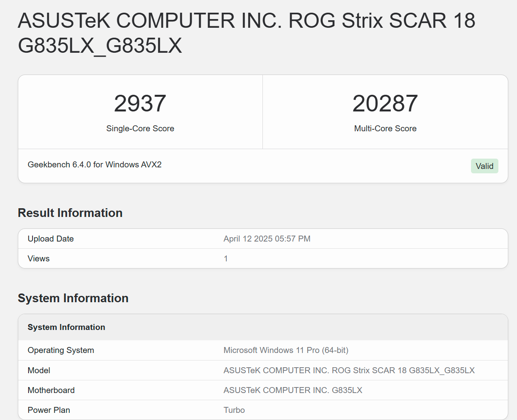
Task: Click the Single-Core Score label
Action: coord(140,128)
